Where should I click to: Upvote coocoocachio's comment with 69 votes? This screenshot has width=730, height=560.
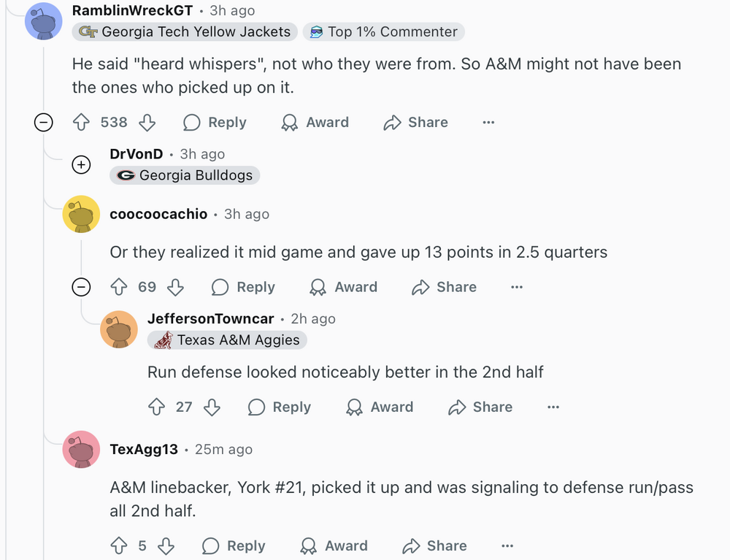tap(119, 288)
